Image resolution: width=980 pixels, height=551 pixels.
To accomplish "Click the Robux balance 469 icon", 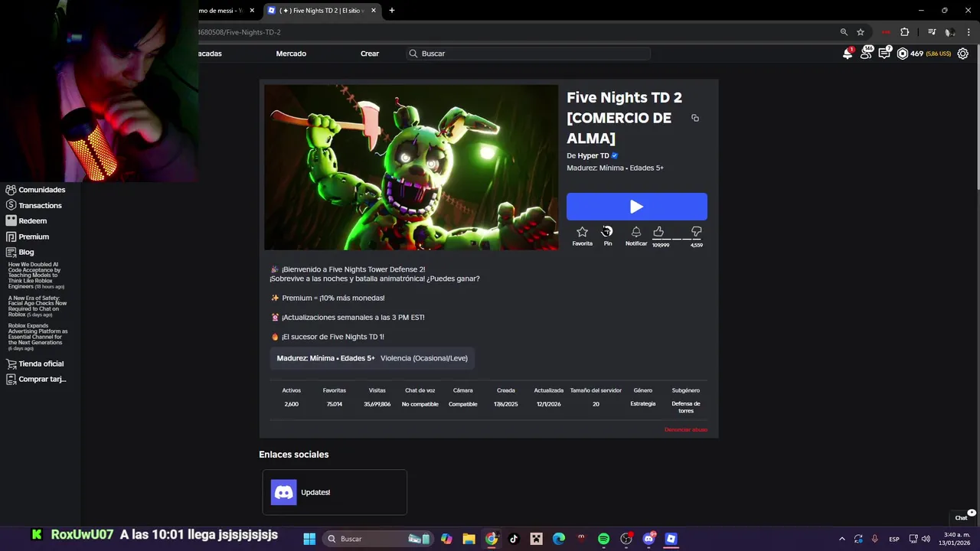I will point(903,54).
